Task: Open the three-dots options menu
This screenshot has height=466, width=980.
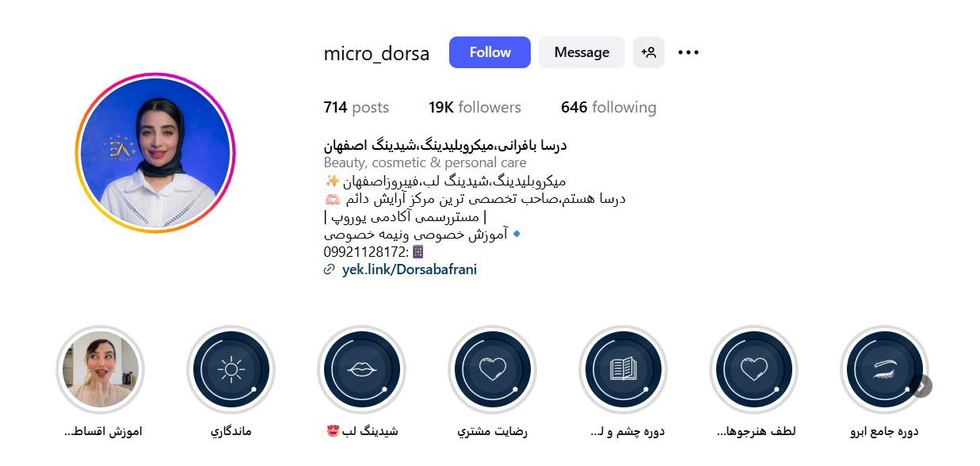Action: (688, 52)
